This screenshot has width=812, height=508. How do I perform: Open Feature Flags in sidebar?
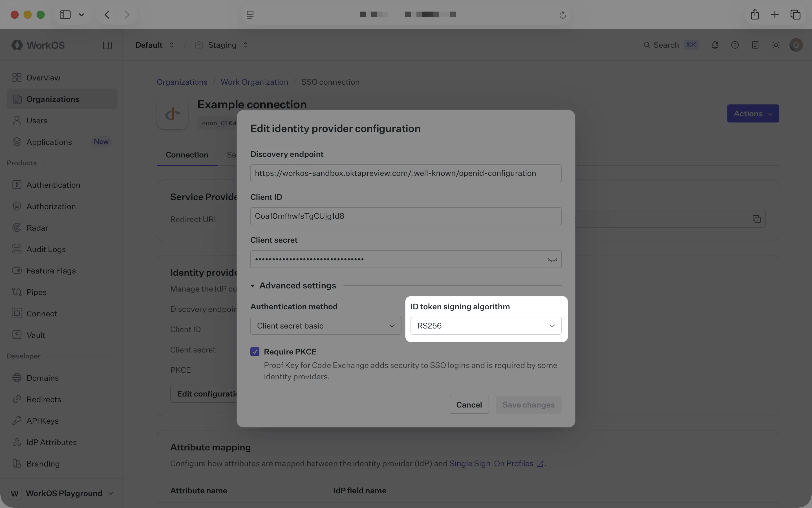click(62, 271)
